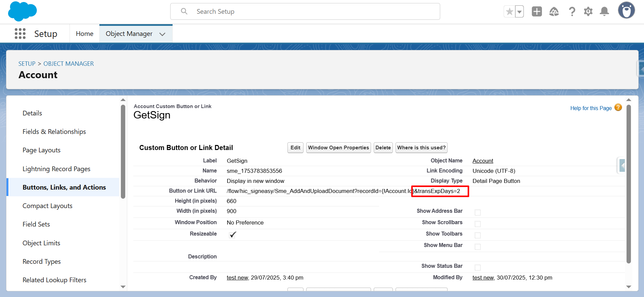Select the Button or Link URL value

coord(343,191)
